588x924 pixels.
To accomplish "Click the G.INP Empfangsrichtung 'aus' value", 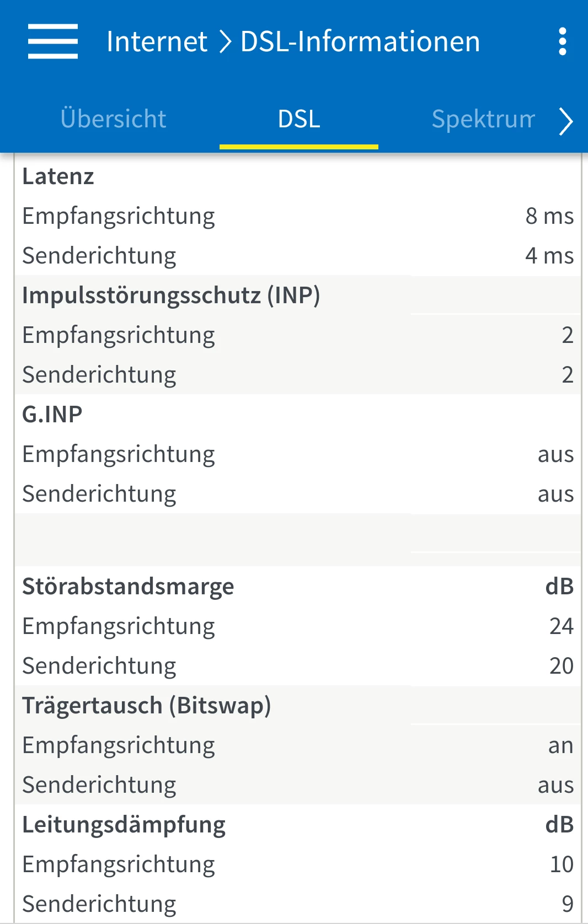I will (x=555, y=454).
